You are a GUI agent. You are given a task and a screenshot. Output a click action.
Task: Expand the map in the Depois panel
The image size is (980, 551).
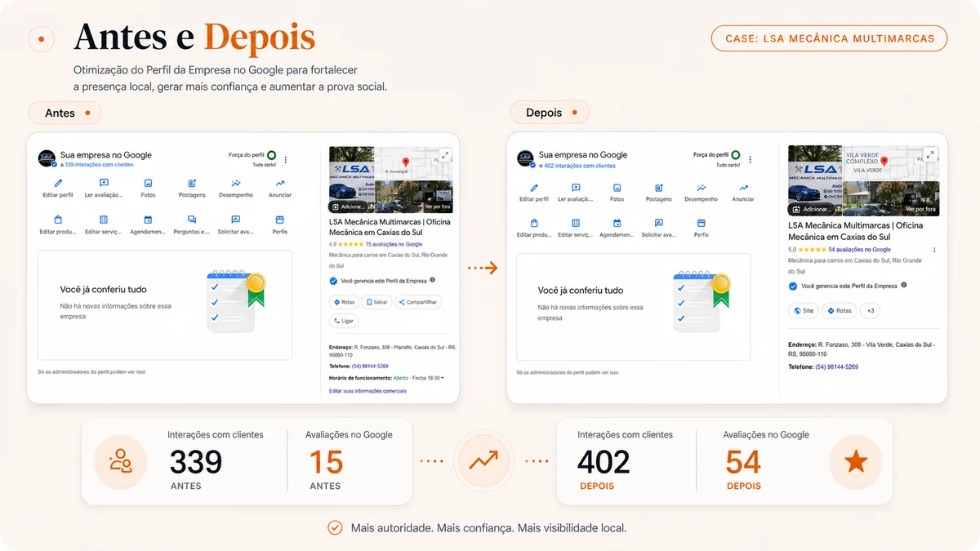click(x=929, y=154)
